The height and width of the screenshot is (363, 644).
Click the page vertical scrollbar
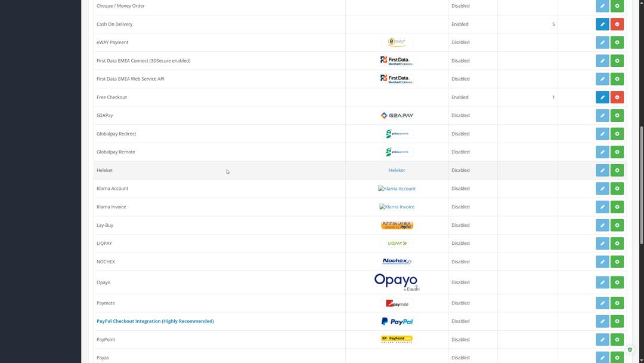coord(641,185)
